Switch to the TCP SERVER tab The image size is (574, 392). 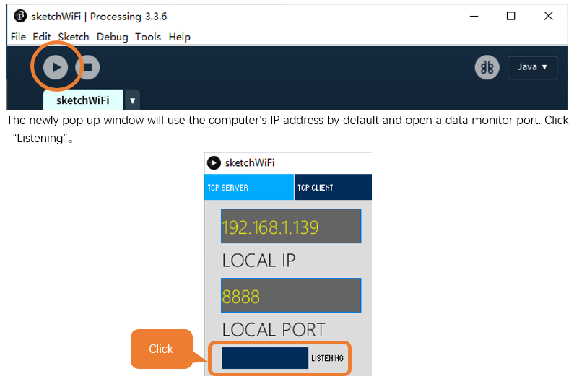tap(249, 188)
